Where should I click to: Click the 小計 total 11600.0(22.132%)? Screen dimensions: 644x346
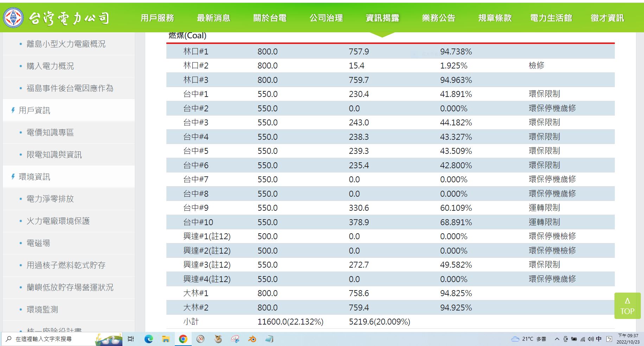[290, 322]
